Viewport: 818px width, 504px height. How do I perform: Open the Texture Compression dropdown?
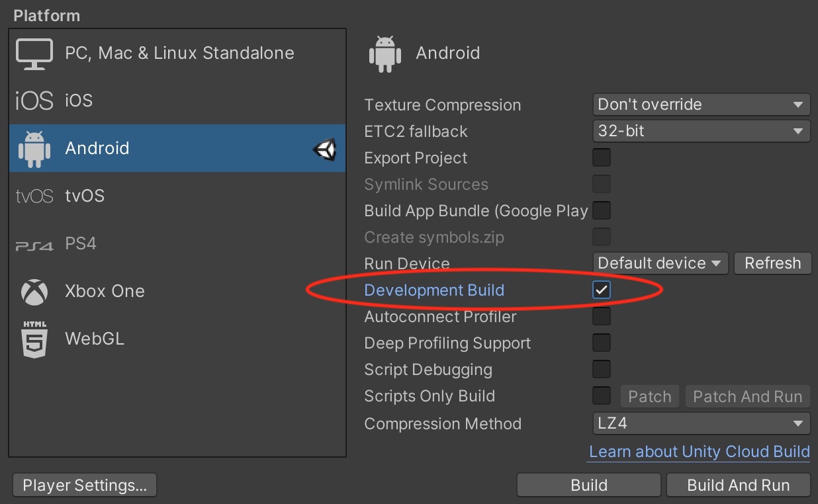point(702,105)
